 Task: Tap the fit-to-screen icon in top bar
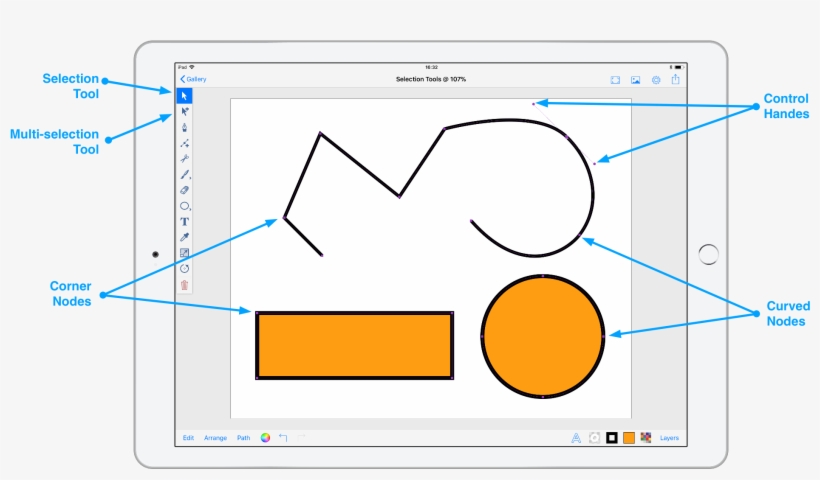pyautogui.click(x=615, y=80)
